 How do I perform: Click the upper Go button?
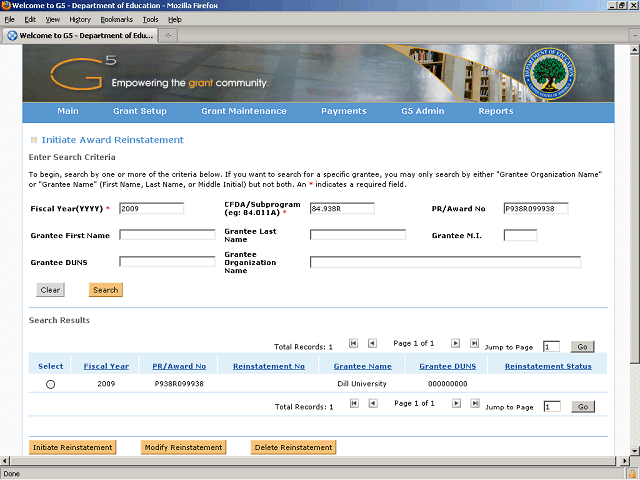(x=582, y=347)
